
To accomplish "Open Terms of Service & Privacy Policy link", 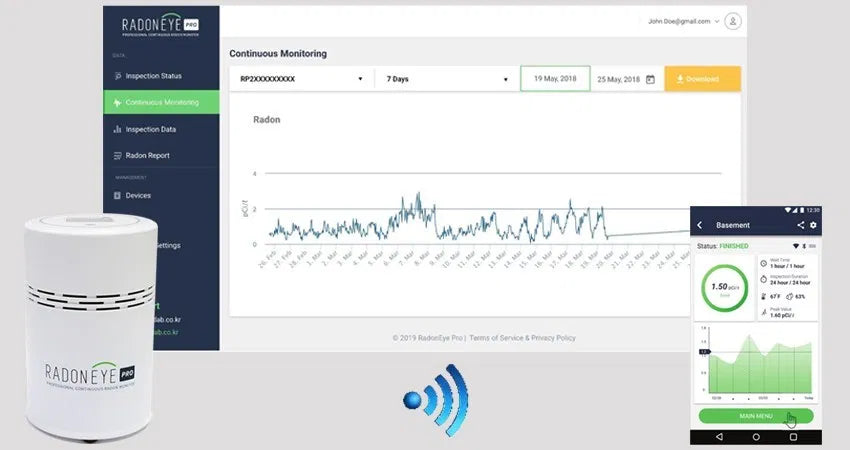I will [x=522, y=338].
